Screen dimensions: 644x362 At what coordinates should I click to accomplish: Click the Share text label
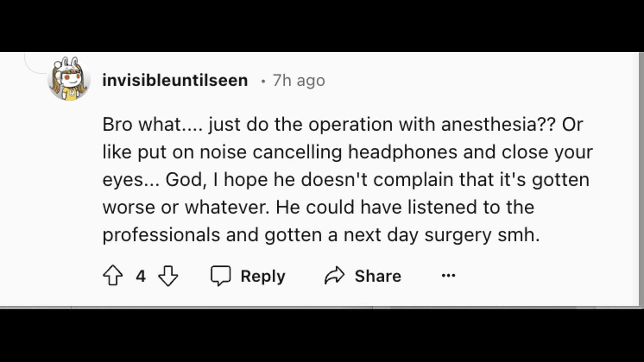(x=378, y=276)
